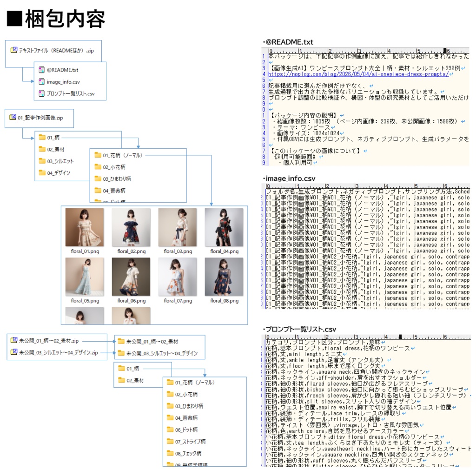Click the README line 画像サイズ：1024x1024
476x476 pixels.
(308, 133)
